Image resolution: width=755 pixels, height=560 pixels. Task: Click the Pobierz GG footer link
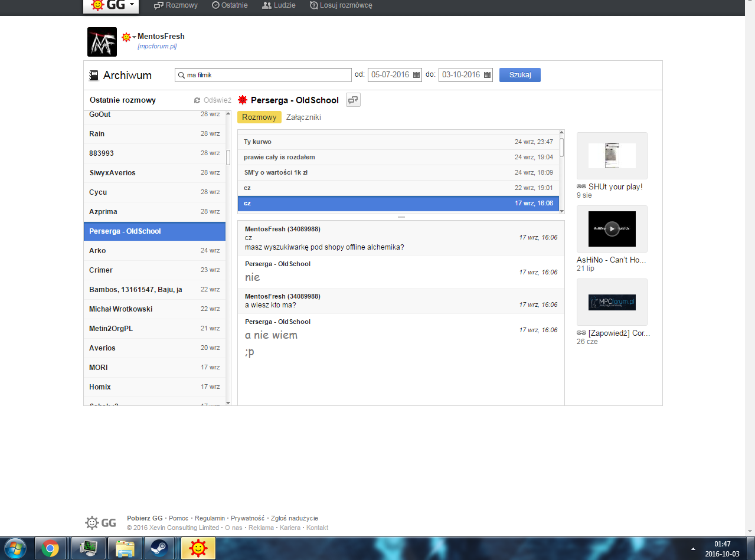pyautogui.click(x=145, y=519)
